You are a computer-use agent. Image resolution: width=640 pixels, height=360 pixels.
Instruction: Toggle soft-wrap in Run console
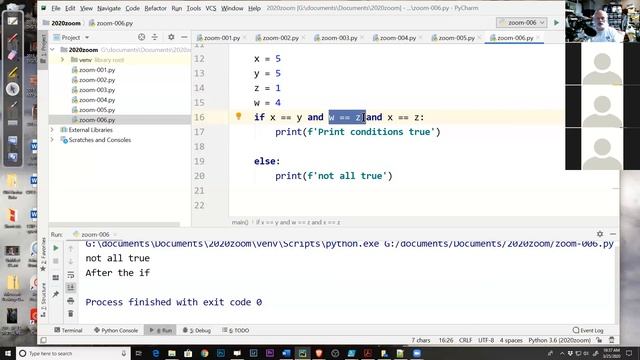coord(71,274)
